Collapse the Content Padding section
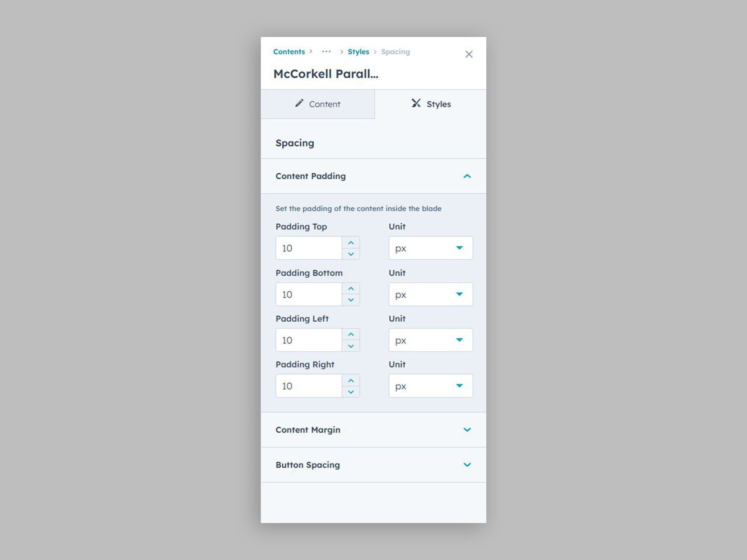 pyautogui.click(x=467, y=176)
